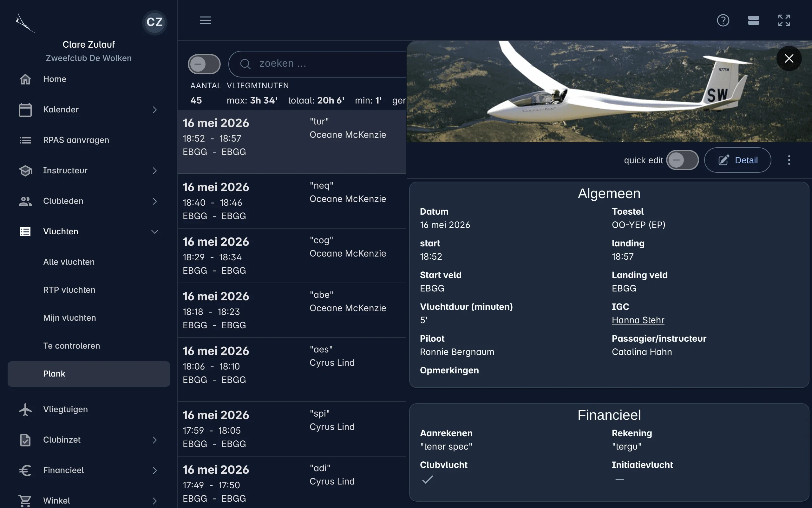
Task: Click the Financieel euro icon
Action: [25, 470]
